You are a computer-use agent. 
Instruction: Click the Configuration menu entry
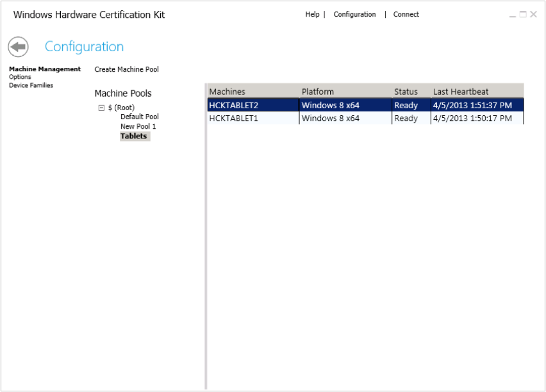[355, 14]
